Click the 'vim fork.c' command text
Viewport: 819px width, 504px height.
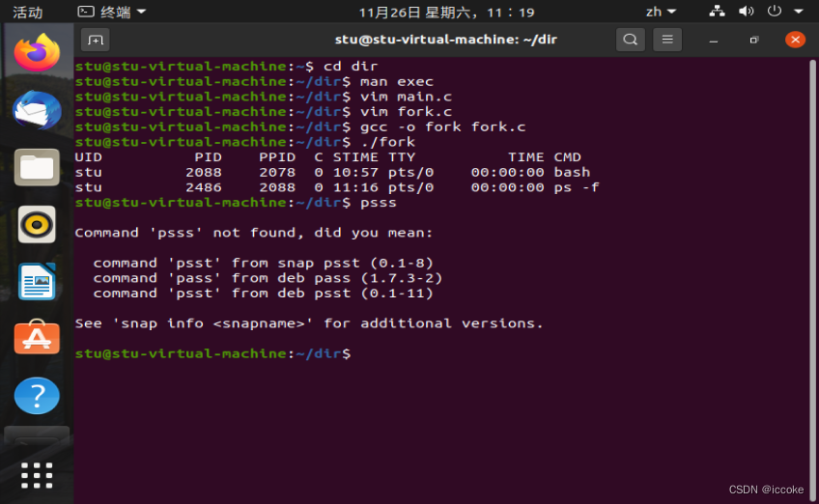point(406,112)
